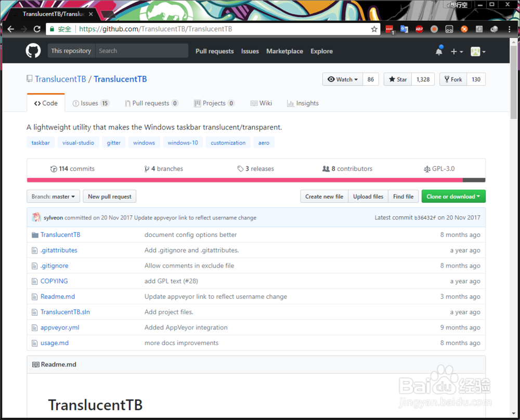Open the appveyor.yml file
The image size is (520, 420).
pos(60,327)
